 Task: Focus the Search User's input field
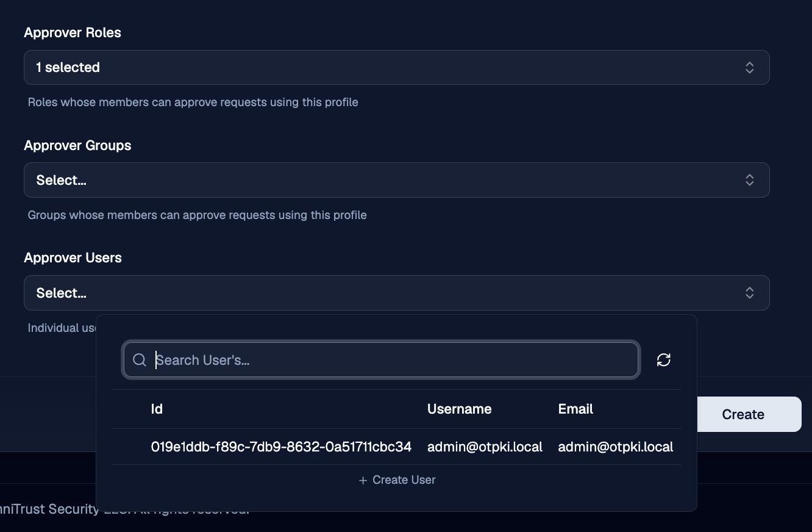click(x=381, y=360)
